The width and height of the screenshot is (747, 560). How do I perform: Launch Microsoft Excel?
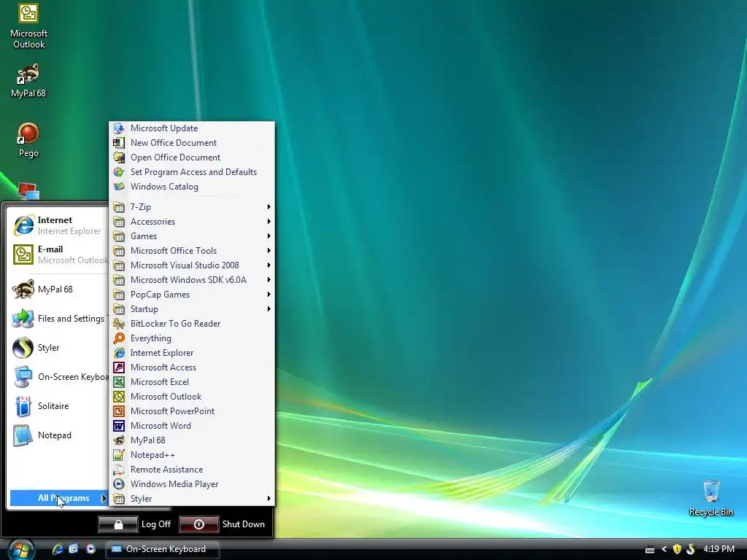coord(192,382)
